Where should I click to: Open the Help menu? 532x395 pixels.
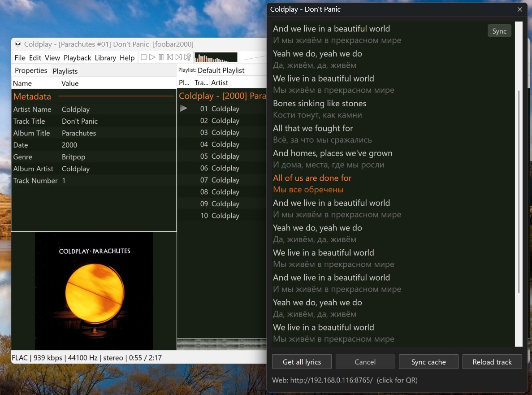[127, 58]
